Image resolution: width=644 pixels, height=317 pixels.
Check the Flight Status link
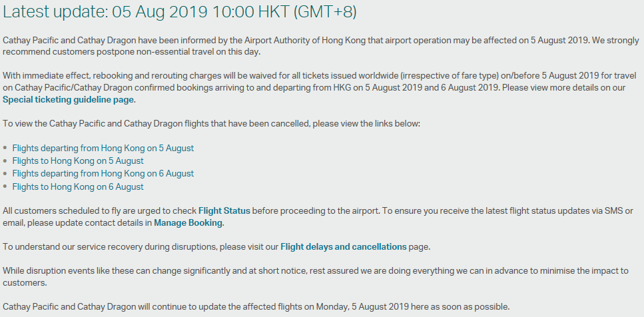point(224,210)
